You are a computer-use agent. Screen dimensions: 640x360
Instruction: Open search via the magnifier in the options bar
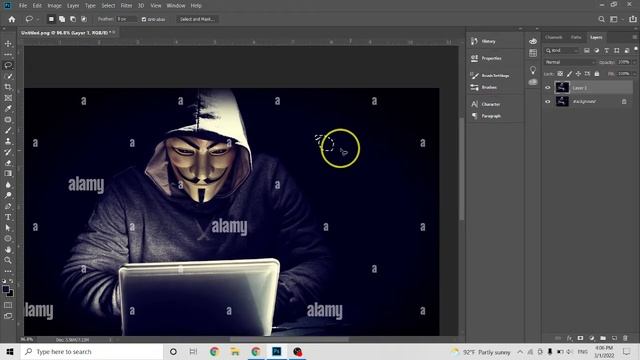601,19
